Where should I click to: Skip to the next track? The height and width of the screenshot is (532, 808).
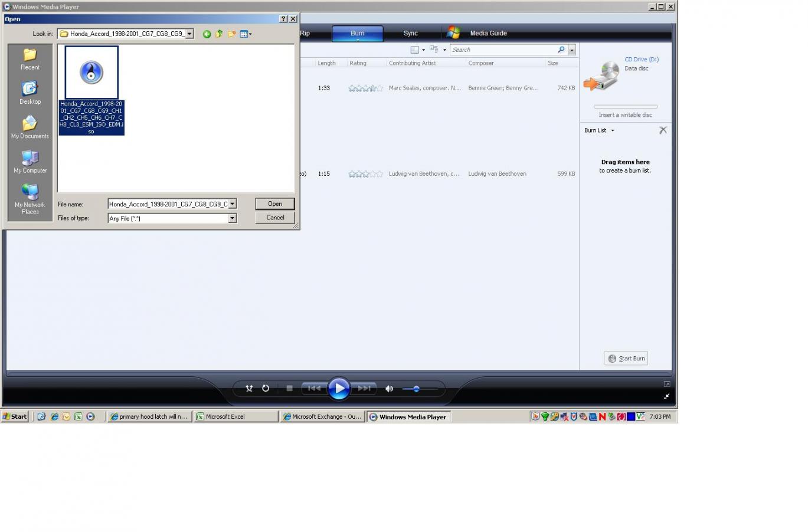(365, 388)
